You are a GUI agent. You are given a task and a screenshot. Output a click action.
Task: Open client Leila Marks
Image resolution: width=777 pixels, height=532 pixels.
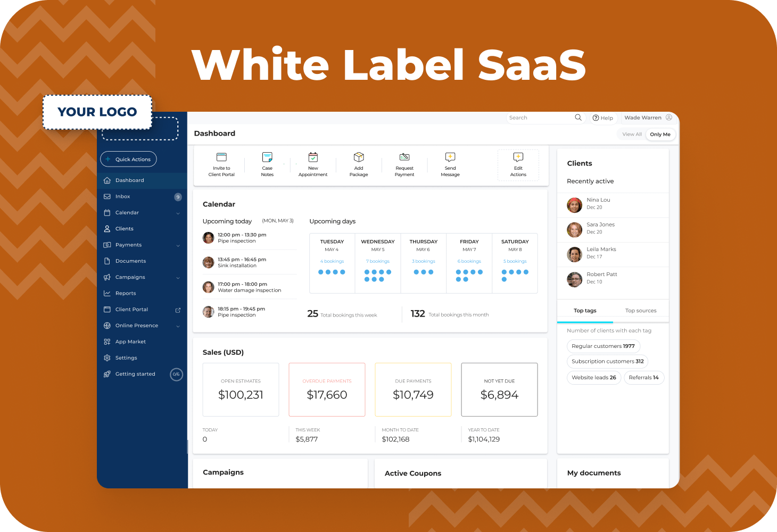[x=613, y=254]
